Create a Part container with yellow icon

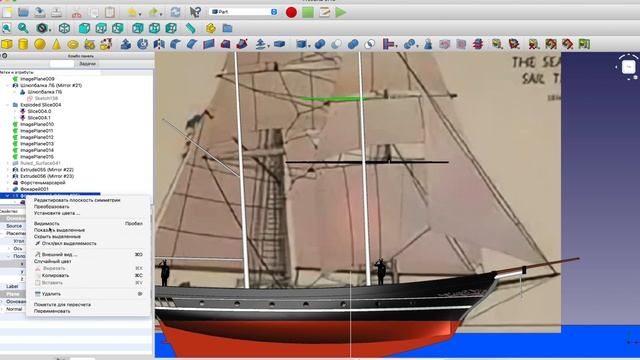(x=211, y=28)
